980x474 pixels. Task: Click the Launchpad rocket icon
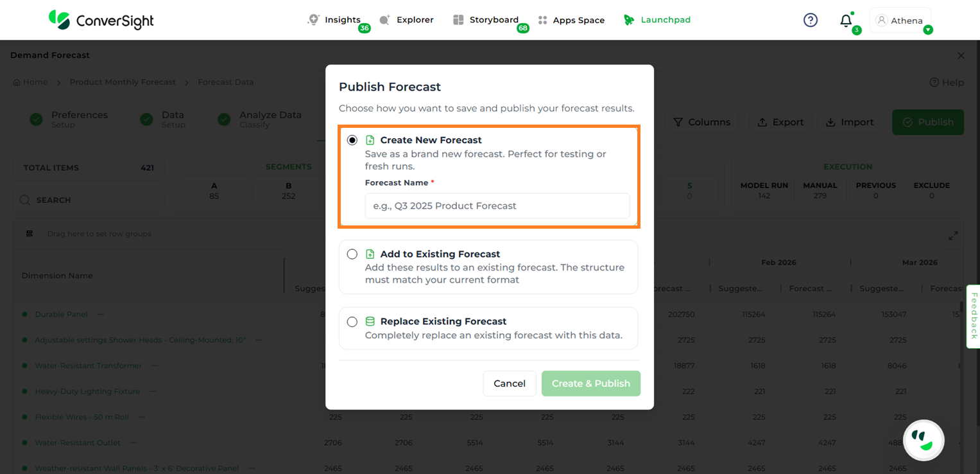point(629,20)
